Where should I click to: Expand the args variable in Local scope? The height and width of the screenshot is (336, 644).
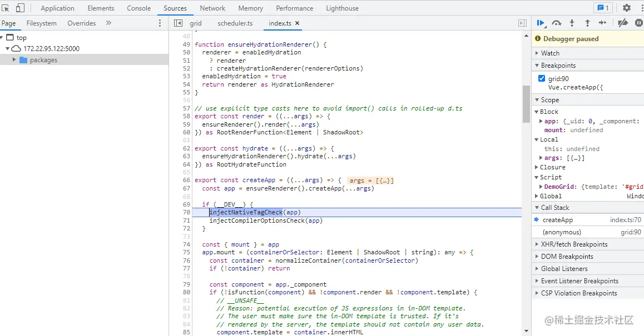pyautogui.click(x=541, y=158)
